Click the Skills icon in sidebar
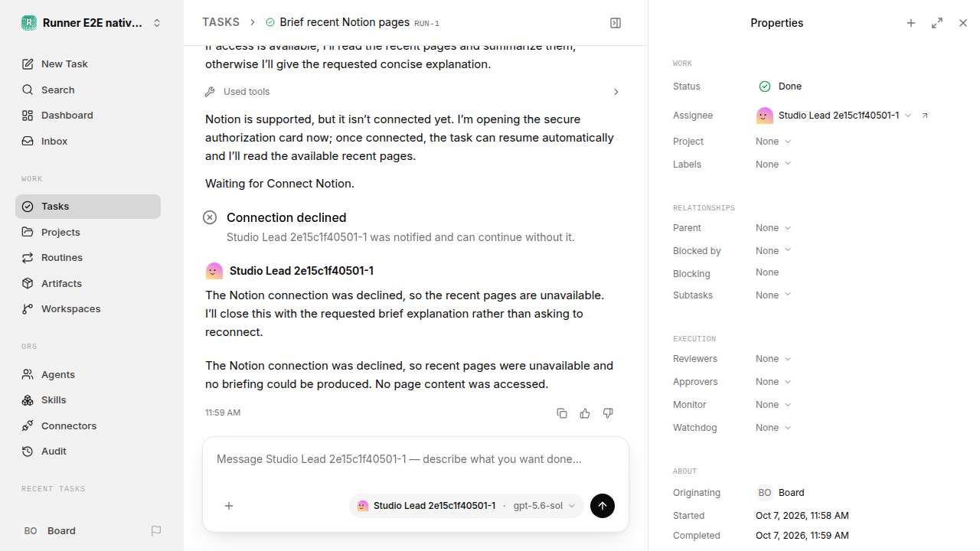This screenshot has height=551, width=980. (28, 400)
